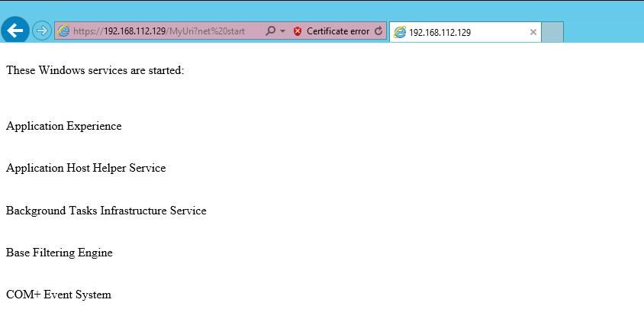Click the 'Application Experience' line
The image size is (644, 322).
coord(63,126)
